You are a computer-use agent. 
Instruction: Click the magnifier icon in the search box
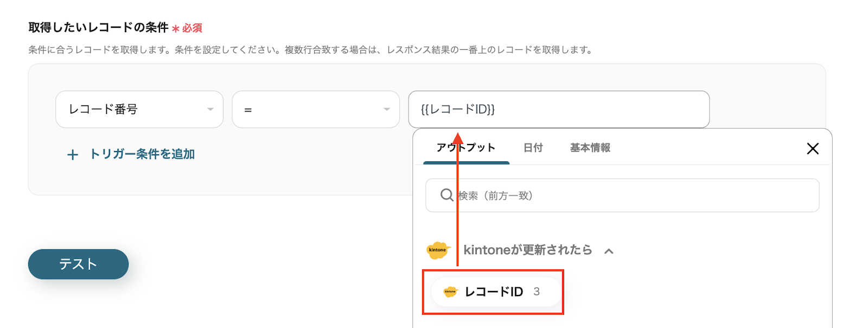point(446,195)
